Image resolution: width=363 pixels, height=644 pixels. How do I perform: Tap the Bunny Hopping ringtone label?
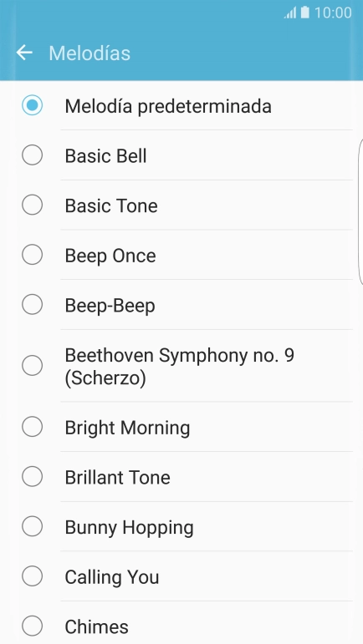click(129, 528)
